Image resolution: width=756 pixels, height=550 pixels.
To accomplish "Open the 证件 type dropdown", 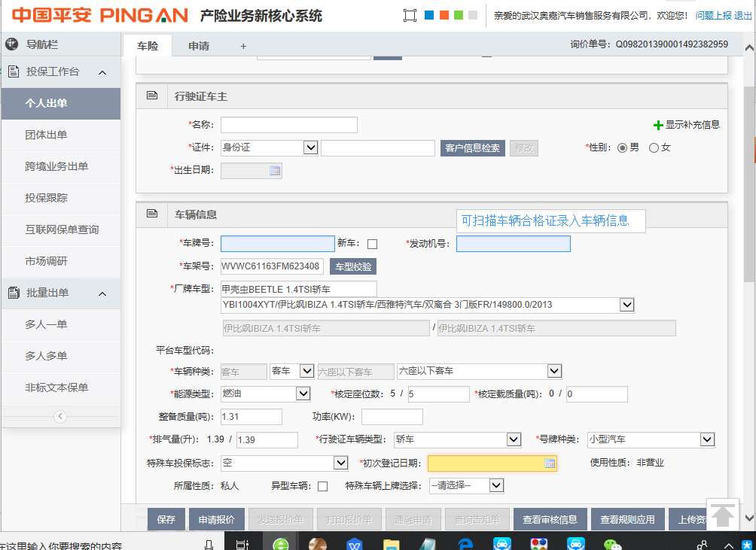I will click(x=310, y=147).
